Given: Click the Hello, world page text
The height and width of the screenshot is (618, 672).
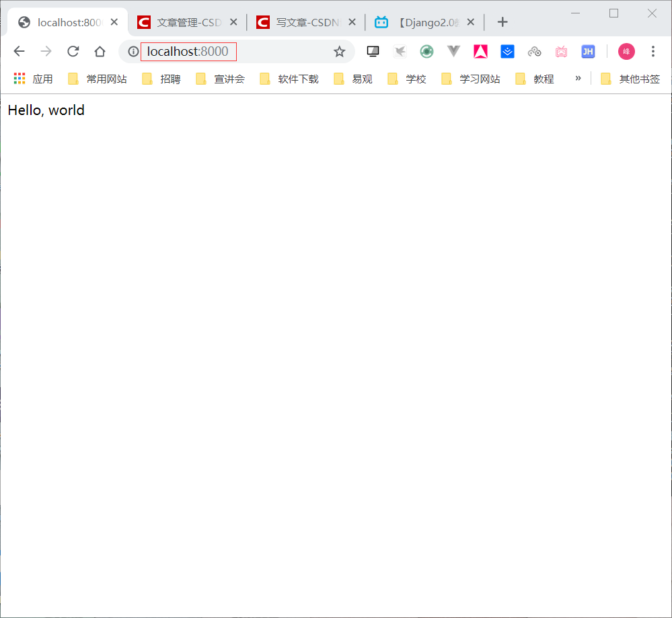Looking at the screenshot, I should coord(46,110).
